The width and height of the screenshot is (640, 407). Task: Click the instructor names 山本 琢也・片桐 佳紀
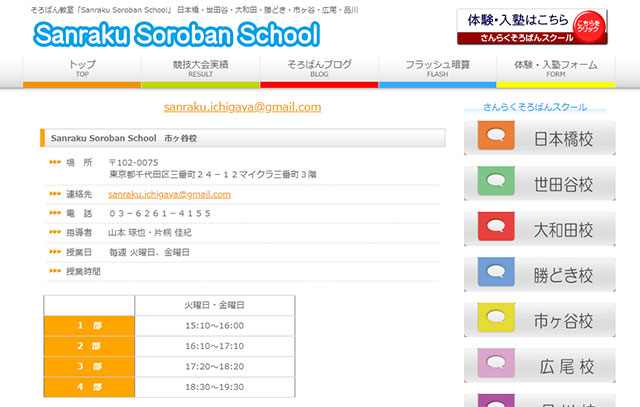coord(149,233)
